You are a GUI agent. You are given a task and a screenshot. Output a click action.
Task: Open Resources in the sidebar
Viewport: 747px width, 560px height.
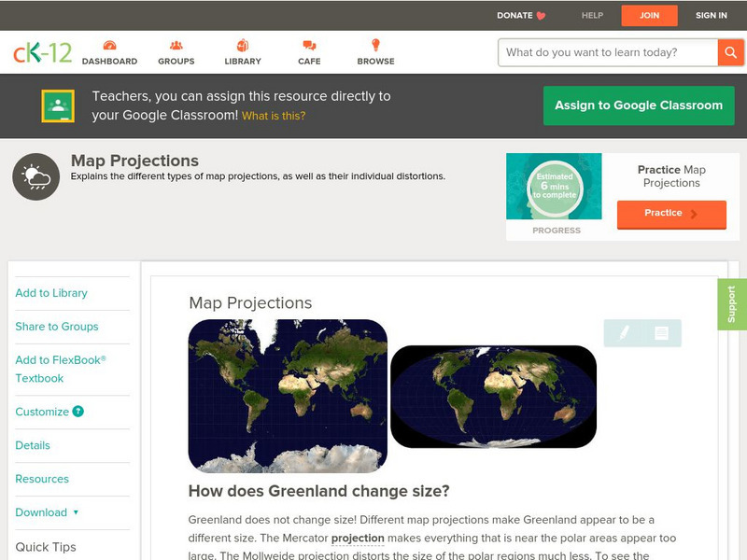[42, 479]
